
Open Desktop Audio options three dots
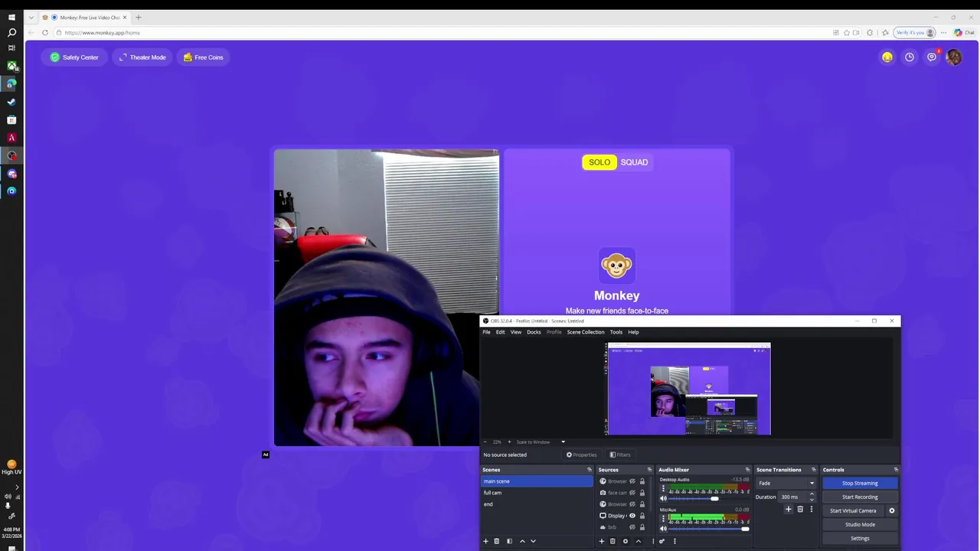tap(663, 488)
